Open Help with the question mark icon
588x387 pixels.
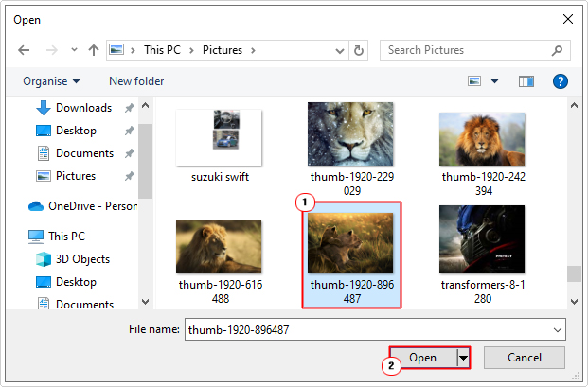point(561,81)
